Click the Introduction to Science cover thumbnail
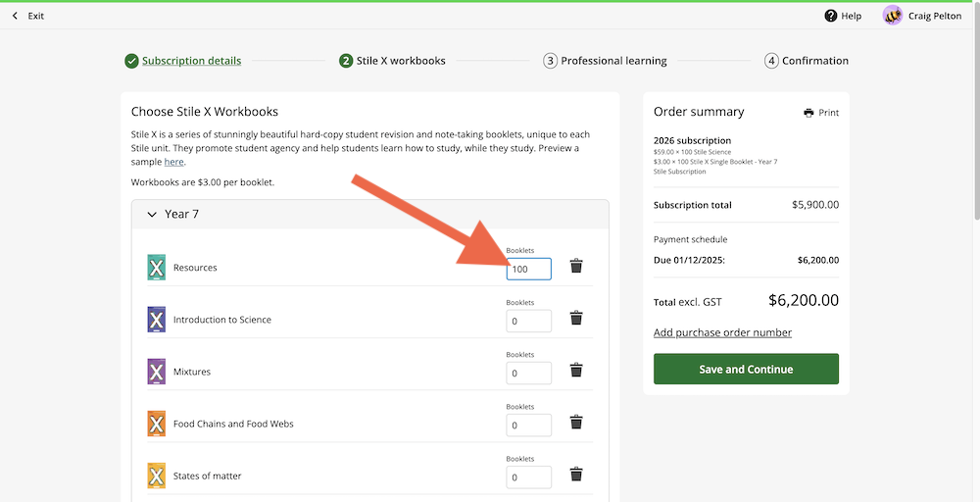Viewport: 980px width, 502px height. (x=156, y=320)
